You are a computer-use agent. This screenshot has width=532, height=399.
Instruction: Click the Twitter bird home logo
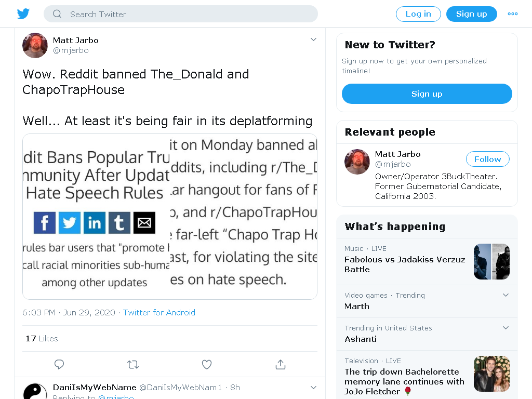pos(23,14)
